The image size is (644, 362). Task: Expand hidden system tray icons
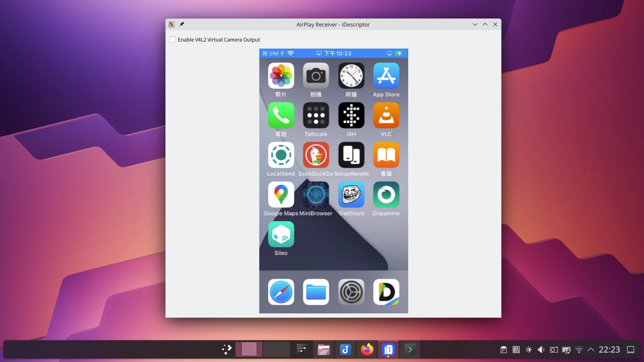point(591,350)
